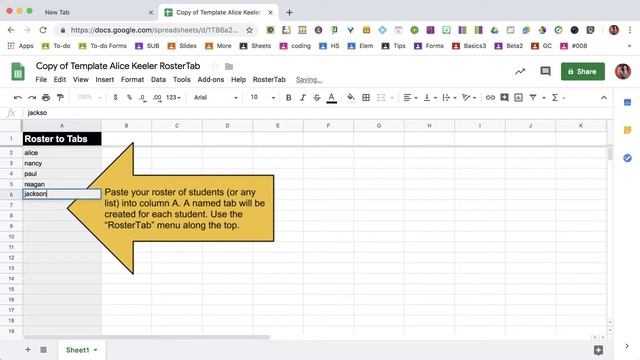This screenshot has width=640, height=360.
Task: Click the browser reload button
Action: coord(43,30)
